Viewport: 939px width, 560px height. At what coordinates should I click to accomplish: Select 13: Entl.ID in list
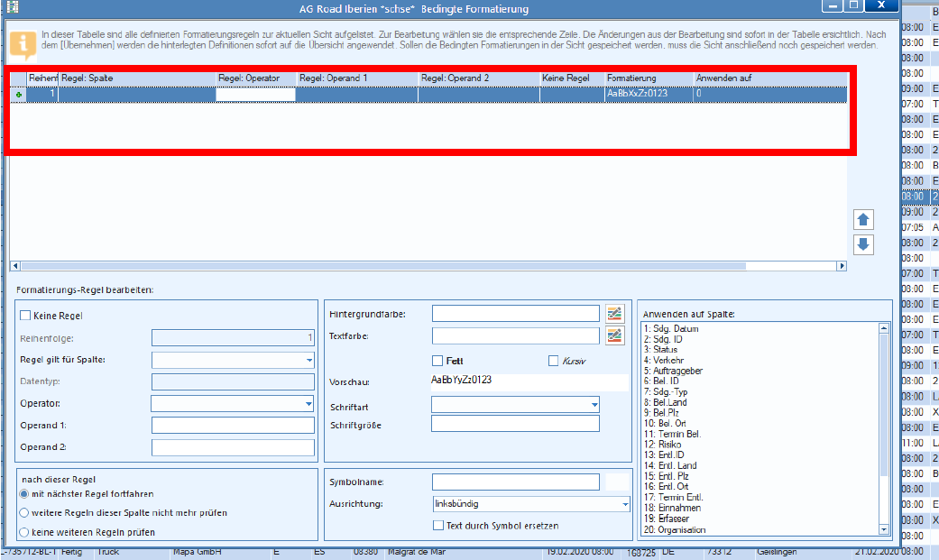coord(664,454)
